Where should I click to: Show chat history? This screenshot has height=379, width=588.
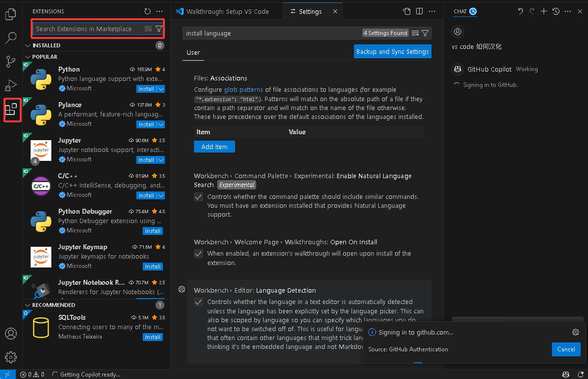(x=556, y=11)
